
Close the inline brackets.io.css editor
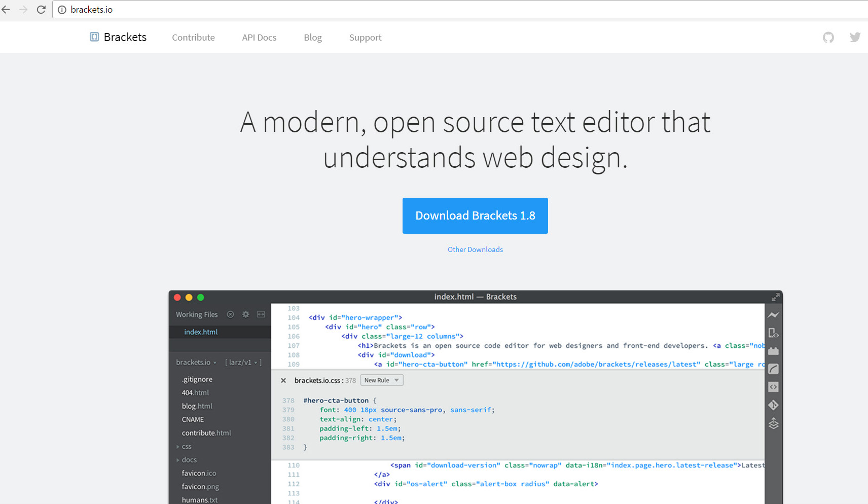[283, 380]
